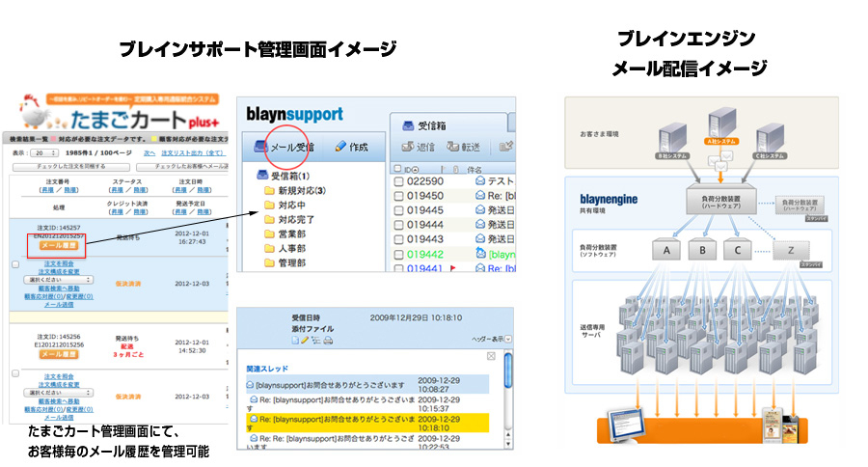868x467 pixels.
Task: Click 注文構成を変更 for order 145257
Action: click(x=59, y=271)
